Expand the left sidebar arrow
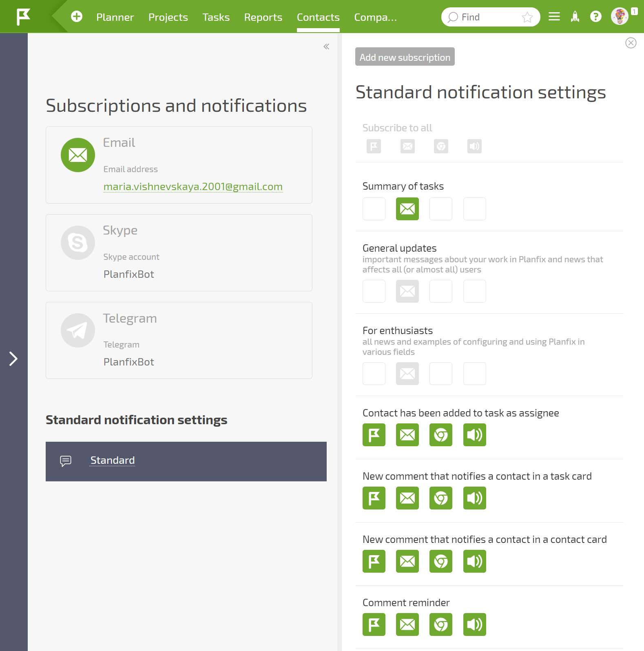644x651 pixels. click(13, 359)
